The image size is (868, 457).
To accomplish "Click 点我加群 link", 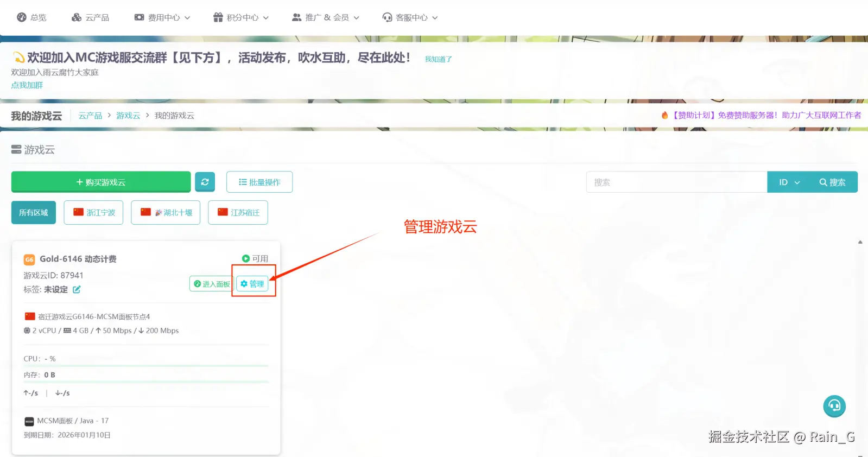I will coord(27,85).
